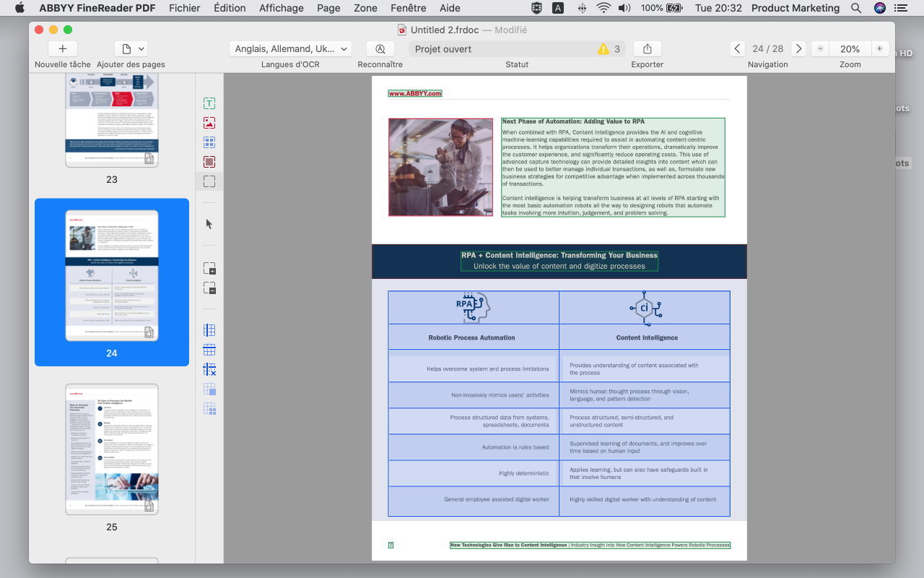Click the 20% zoom value field
The height and width of the screenshot is (578, 924).
point(850,48)
